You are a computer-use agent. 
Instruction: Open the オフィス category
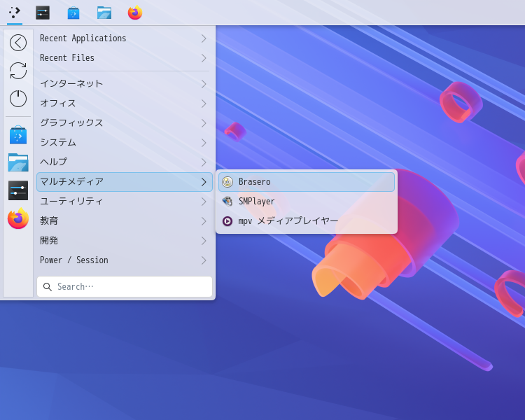[x=125, y=104]
